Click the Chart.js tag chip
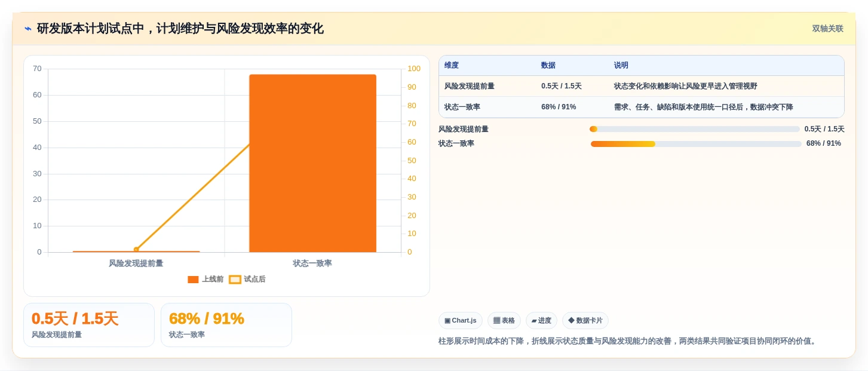The image size is (868, 371). (461, 321)
